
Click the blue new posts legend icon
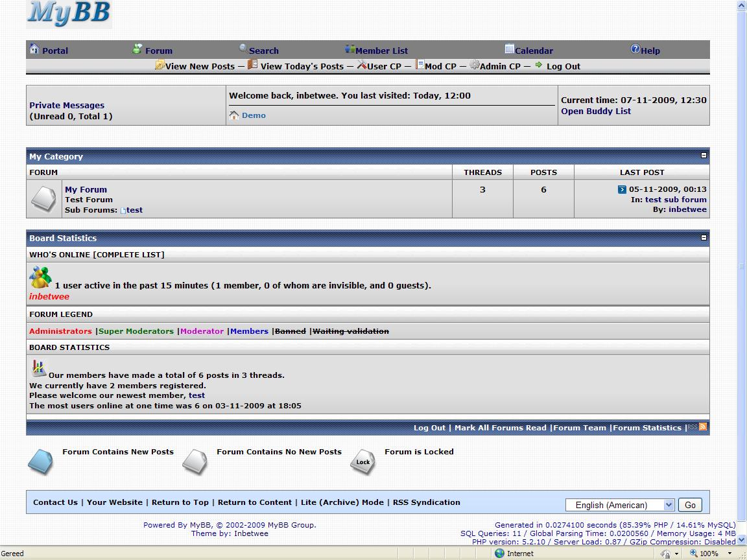tap(40, 461)
